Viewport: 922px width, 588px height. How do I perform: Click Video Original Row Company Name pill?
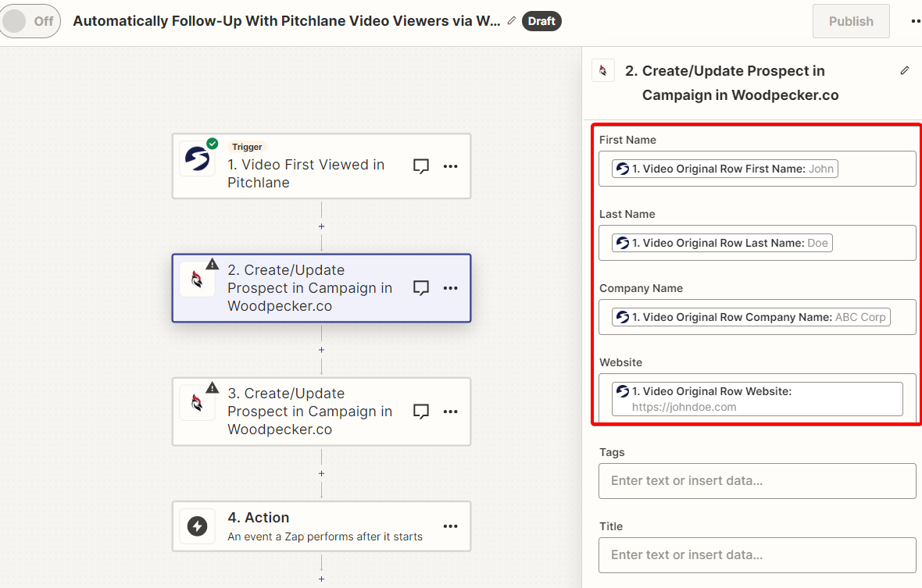coord(751,317)
